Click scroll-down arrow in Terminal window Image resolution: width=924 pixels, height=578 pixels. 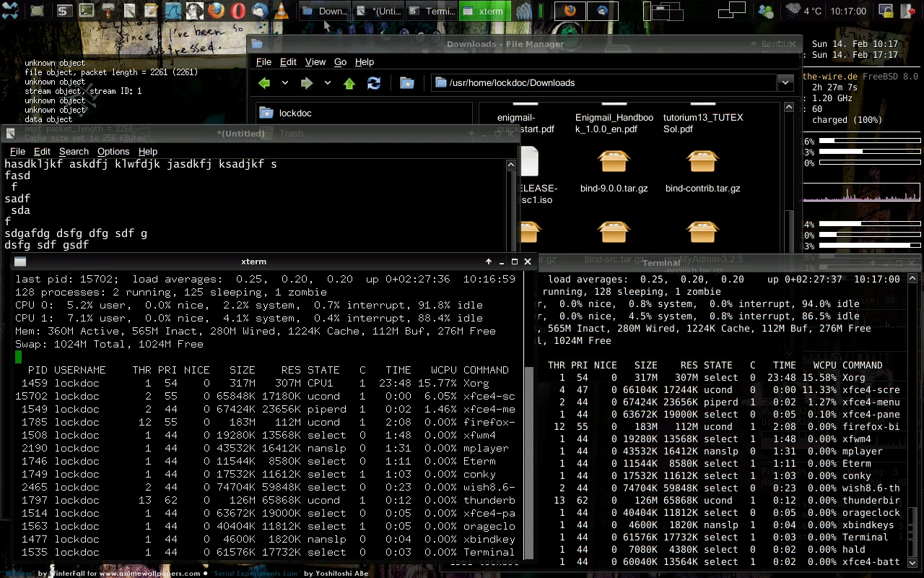click(x=912, y=562)
